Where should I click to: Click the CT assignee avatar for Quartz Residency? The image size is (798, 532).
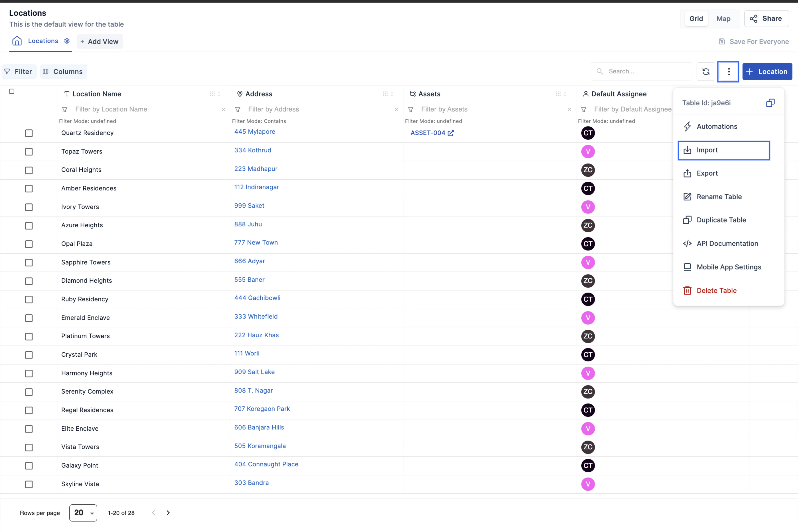587,133
